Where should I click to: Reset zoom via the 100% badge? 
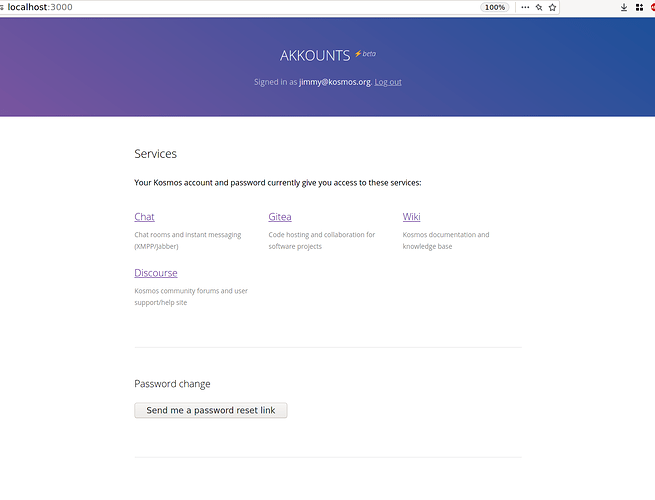(495, 7)
